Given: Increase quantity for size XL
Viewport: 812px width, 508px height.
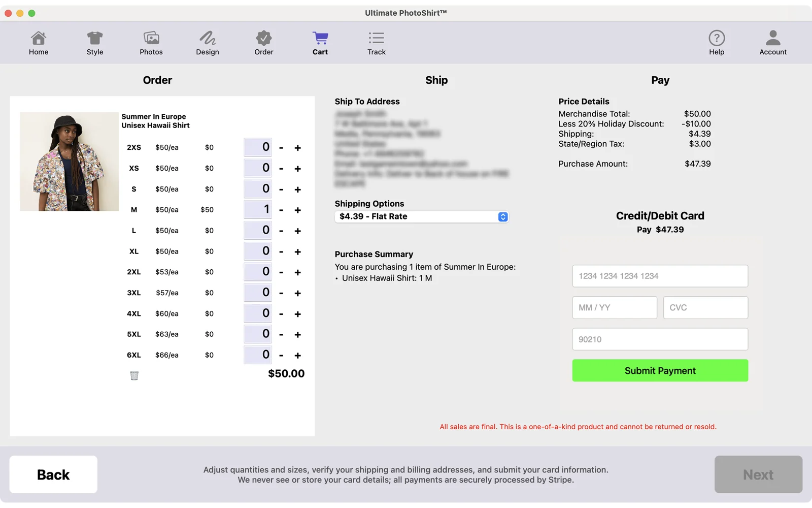Looking at the screenshot, I should (298, 252).
